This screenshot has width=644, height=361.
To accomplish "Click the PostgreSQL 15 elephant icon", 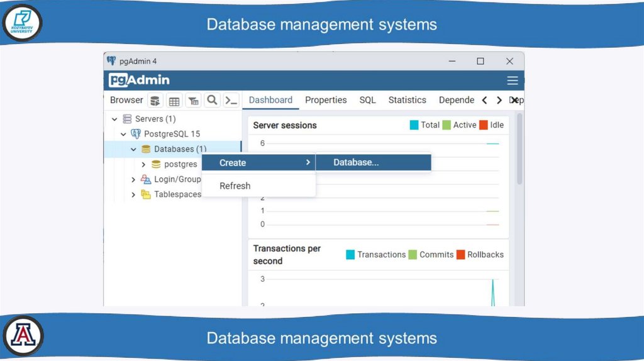I will [x=136, y=134].
